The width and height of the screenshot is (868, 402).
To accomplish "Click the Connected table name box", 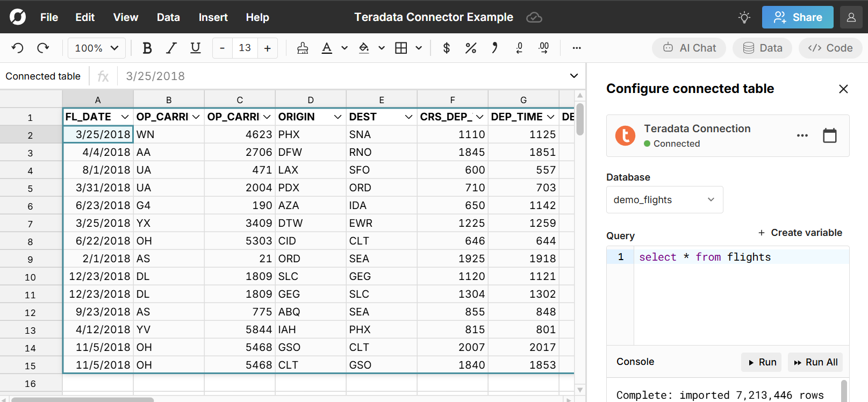I will pyautogui.click(x=43, y=76).
